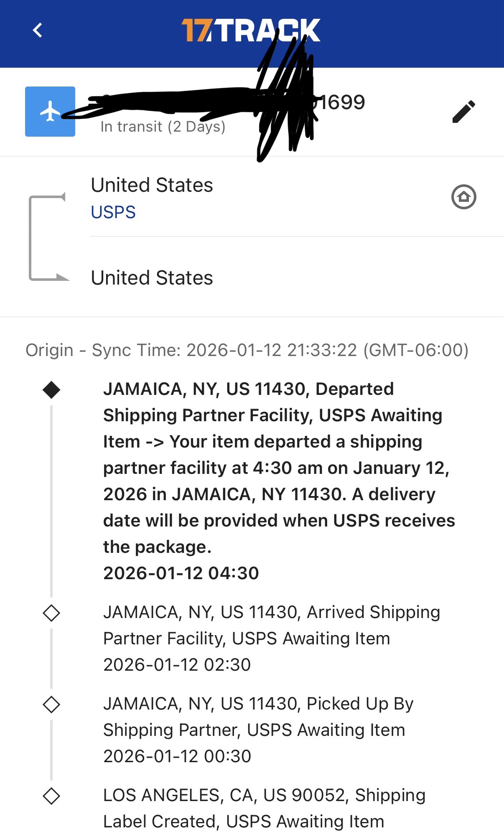504x837 pixels.
Task: Tap the home delivery circle icon
Action: point(463,196)
